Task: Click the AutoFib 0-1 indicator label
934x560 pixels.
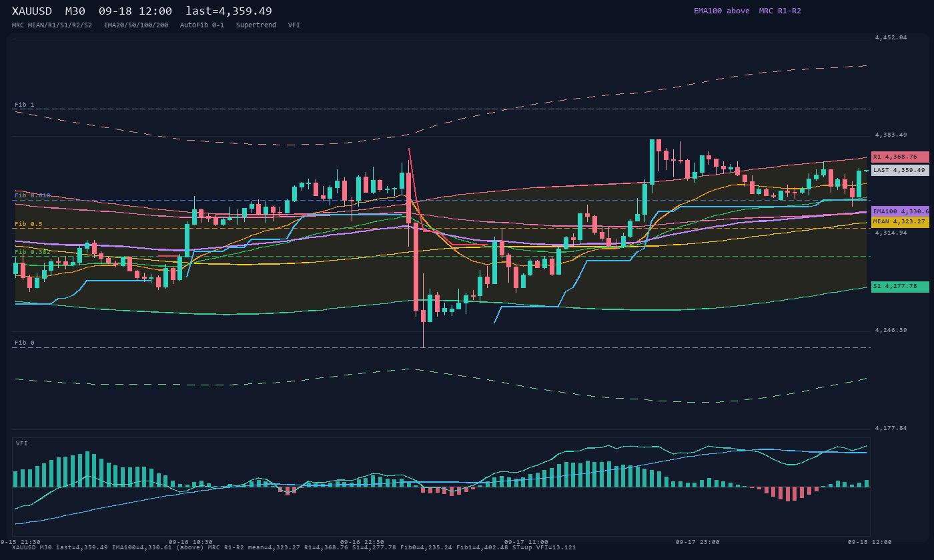Action: [x=202, y=25]
